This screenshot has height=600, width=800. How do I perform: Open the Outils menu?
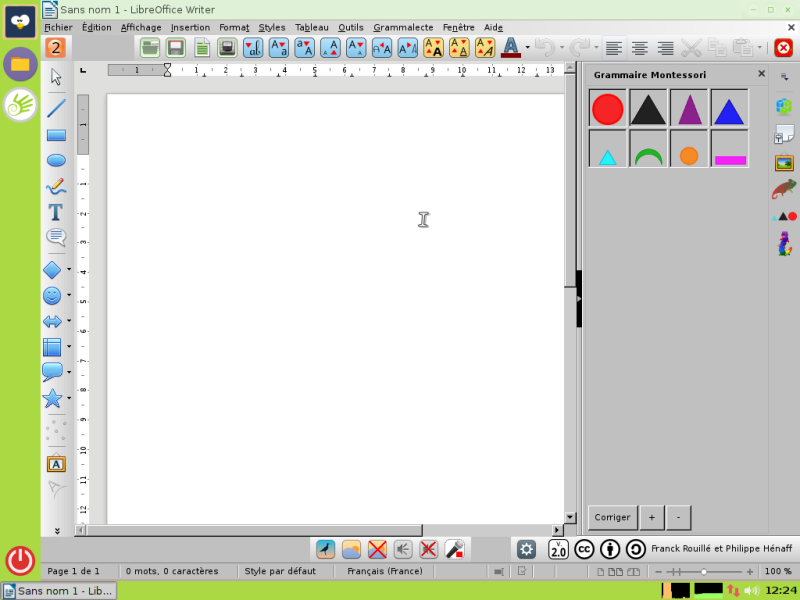click(351, 28)
